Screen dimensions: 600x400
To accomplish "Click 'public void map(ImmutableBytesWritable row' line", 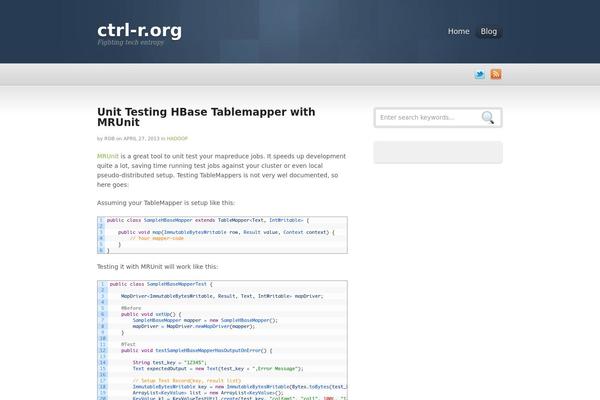I will click(x=226, y=232).
